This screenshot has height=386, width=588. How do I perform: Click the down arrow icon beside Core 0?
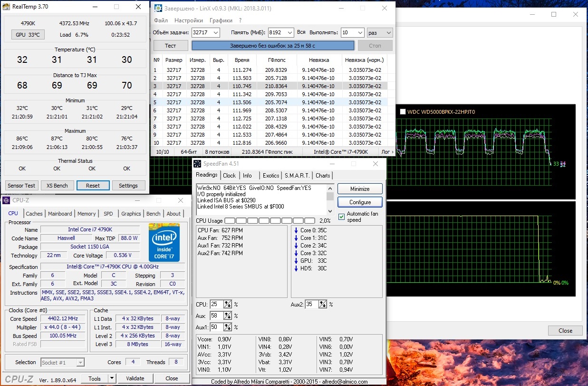point(296,230)
